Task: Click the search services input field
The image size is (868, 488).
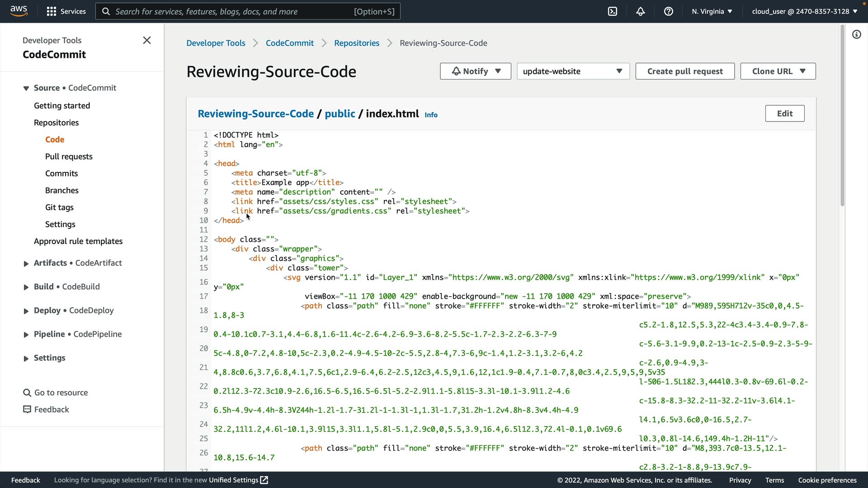Action: [x=233, y=11]
